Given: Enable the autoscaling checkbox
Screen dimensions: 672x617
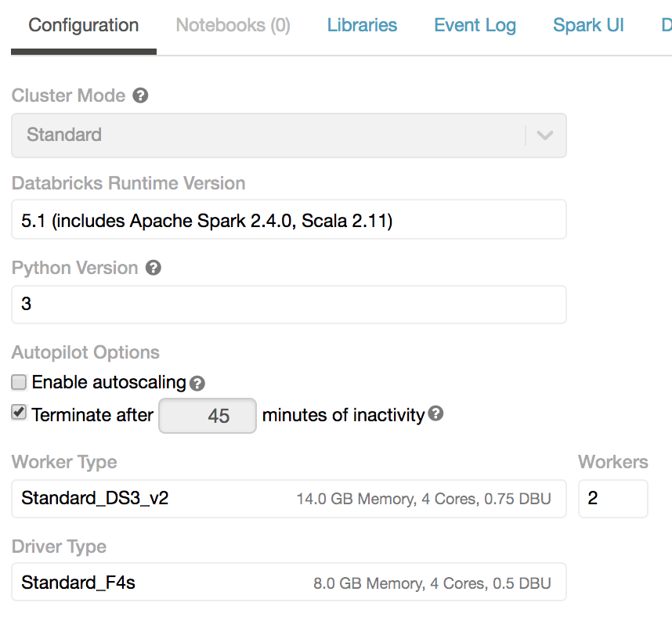Looking at the screenshot, I should click(18, 383).
